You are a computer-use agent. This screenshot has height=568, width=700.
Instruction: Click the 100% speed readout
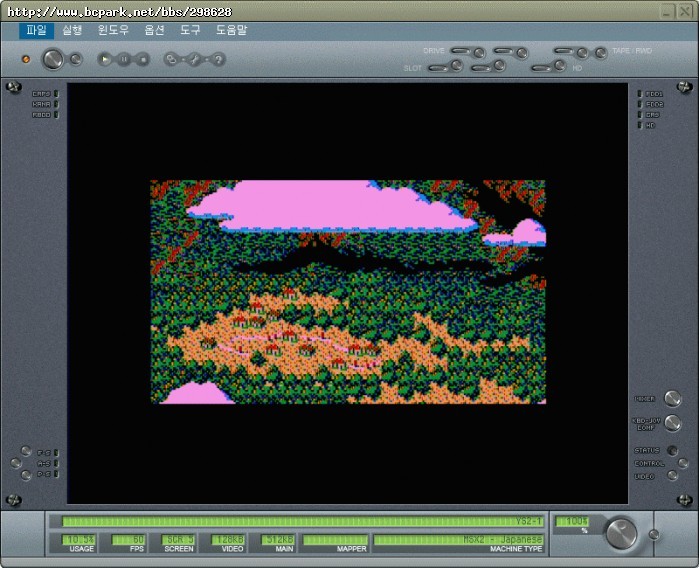point(572,521)
